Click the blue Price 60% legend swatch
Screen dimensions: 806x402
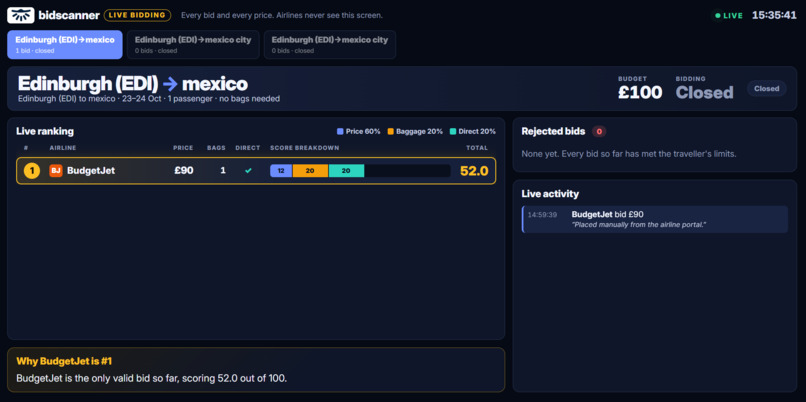pyautogui.click(x=340, y=132)
